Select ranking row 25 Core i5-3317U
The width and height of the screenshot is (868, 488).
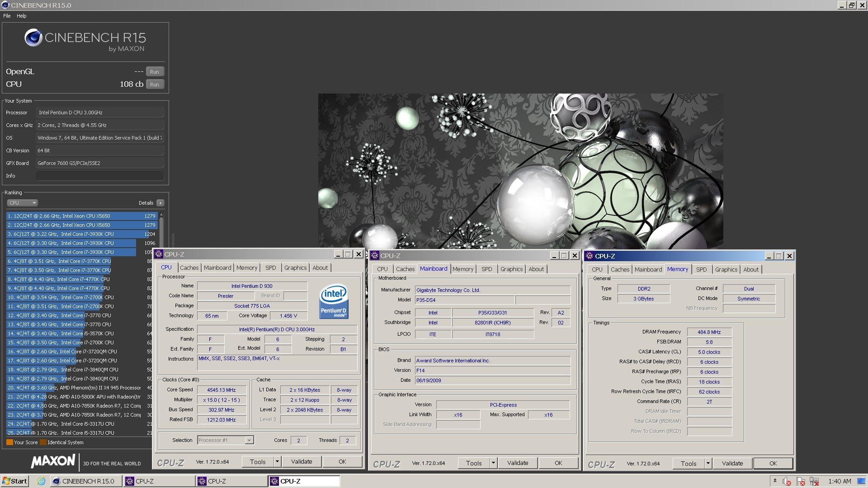point(80,433)
